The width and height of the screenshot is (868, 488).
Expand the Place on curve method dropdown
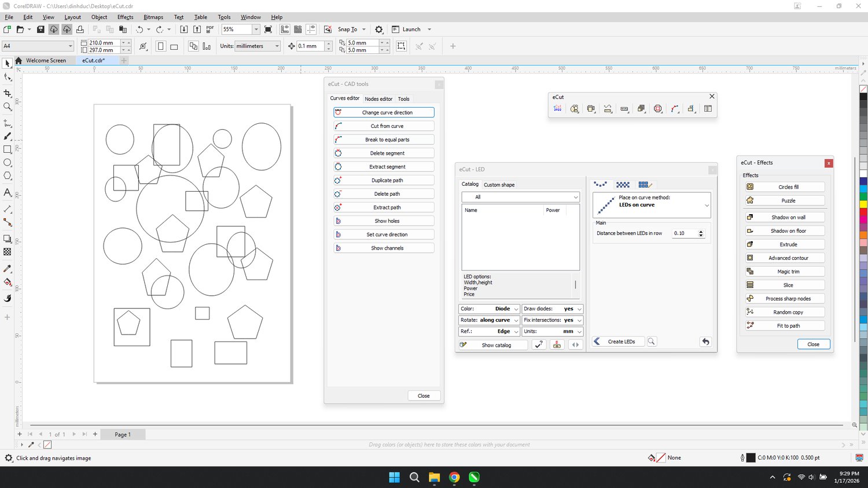pos(707,206)
